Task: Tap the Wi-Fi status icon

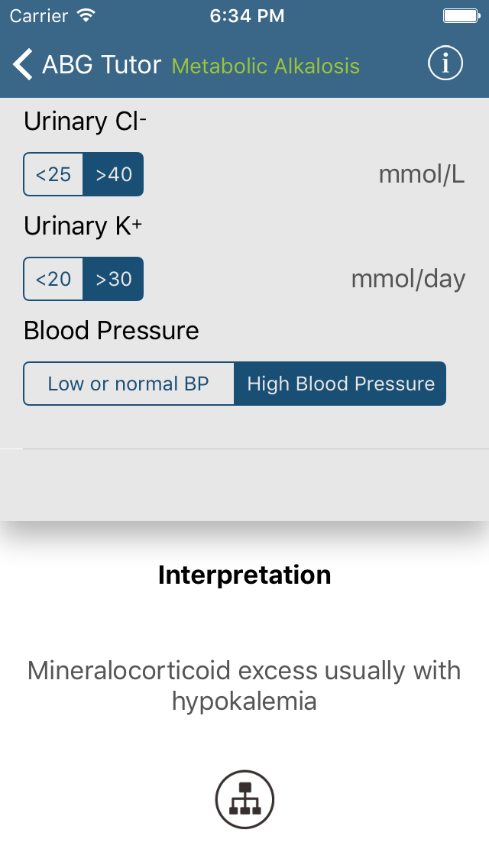Action: click(86, 15)
